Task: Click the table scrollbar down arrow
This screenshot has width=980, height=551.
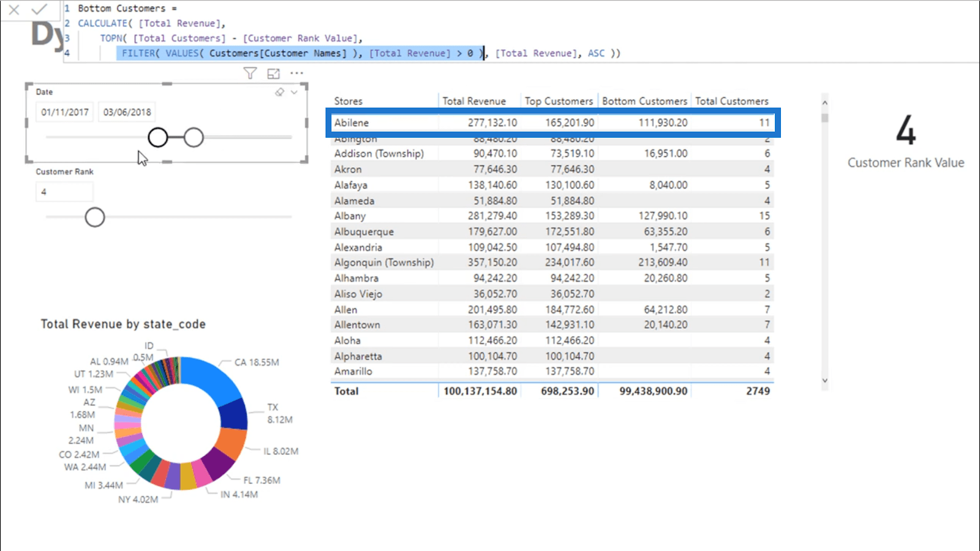Action: point(824,380)
